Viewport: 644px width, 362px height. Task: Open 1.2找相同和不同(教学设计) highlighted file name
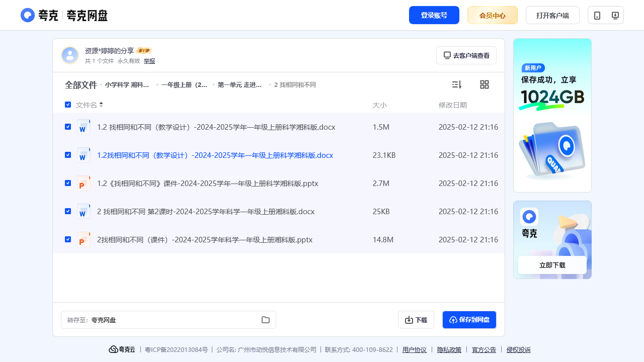pos(215,155)
